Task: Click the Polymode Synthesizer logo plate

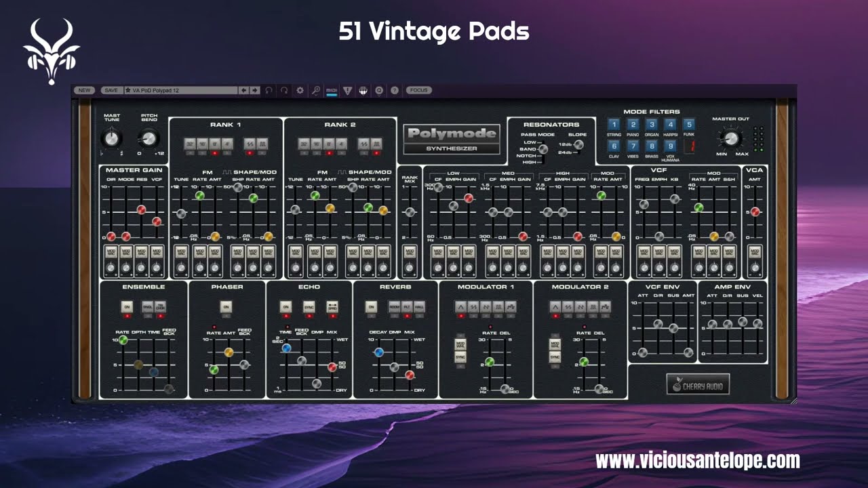Action: pos(452,139)
